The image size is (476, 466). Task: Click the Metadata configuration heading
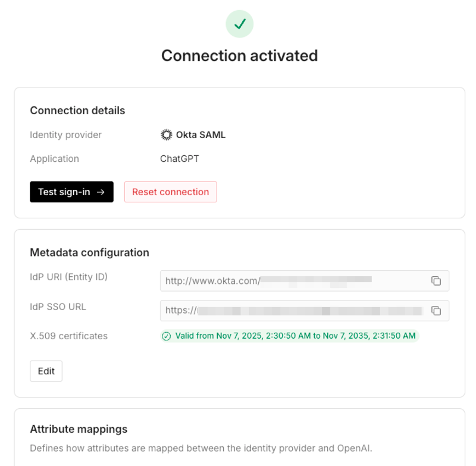tap(89, 252)
